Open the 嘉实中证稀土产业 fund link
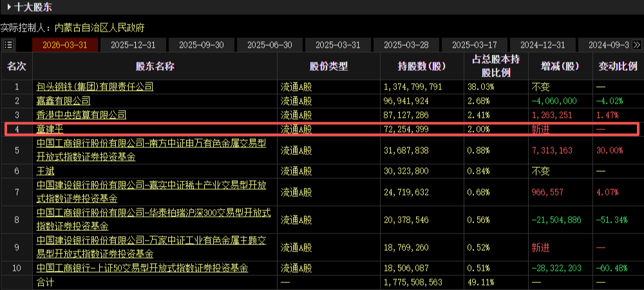 [151, 186]
